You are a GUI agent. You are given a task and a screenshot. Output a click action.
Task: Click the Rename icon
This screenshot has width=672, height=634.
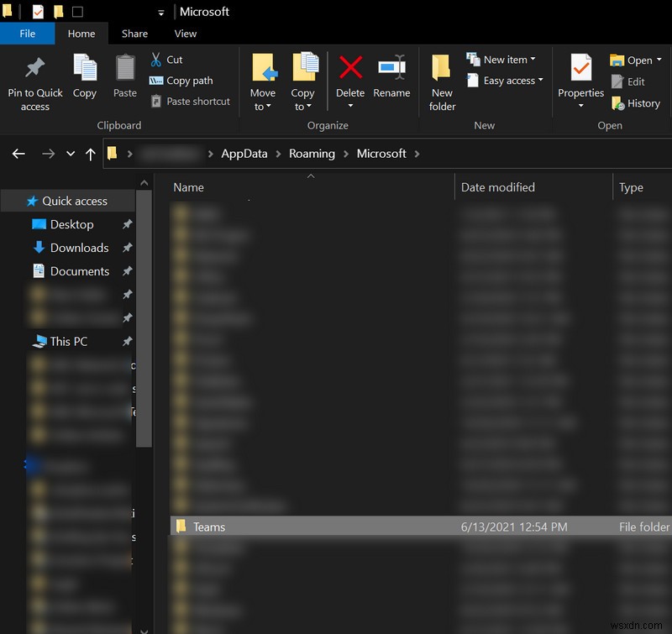[x=391, y=69]
